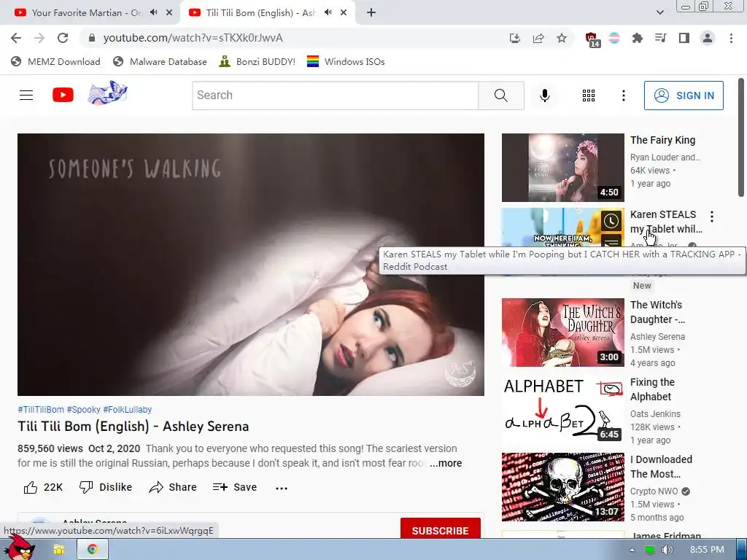Click the browser forward arrow
This screenshot has height=560, width=747.
pos(39,38)
